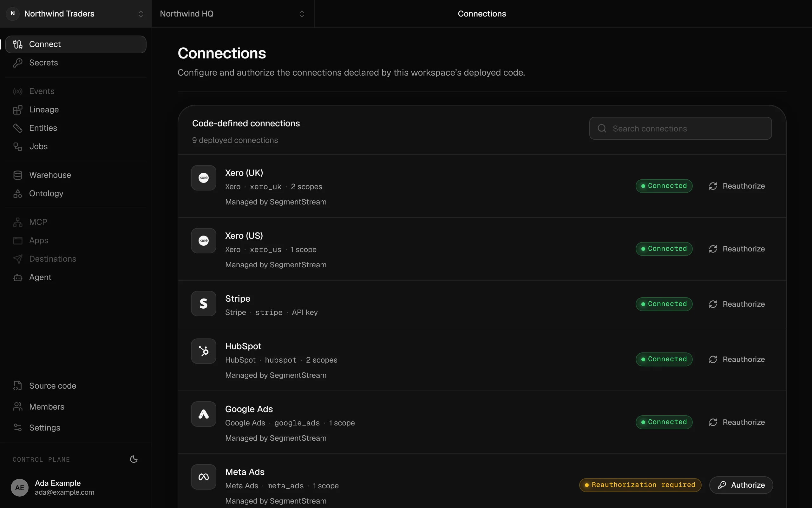The width and height of the screenshot is (812, 508).
Task: Open Secrets in the sidebar
Action: tap(76, 63)
